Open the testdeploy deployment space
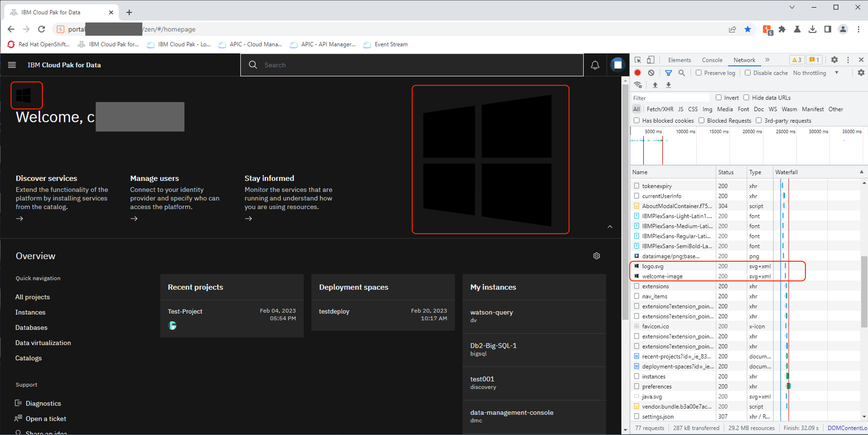Viewport: 868px width, 435px height. pos(334,311)
